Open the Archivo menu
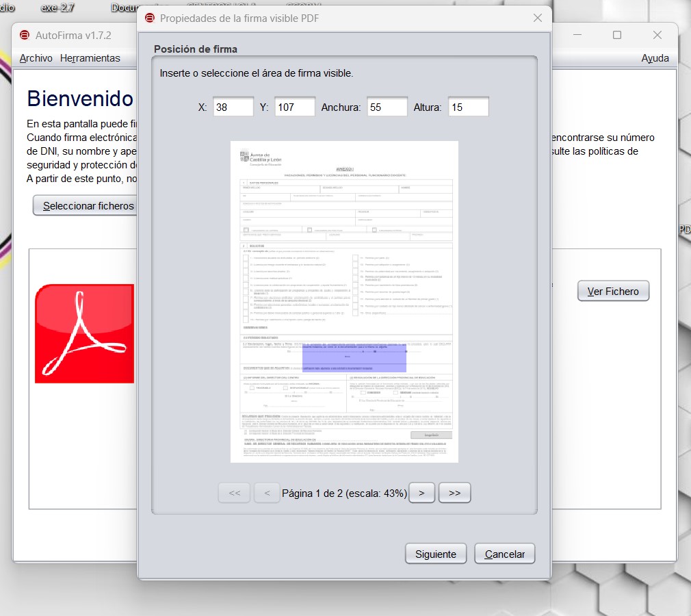Screen dimensions: 691x616 [x=36, y=58]
